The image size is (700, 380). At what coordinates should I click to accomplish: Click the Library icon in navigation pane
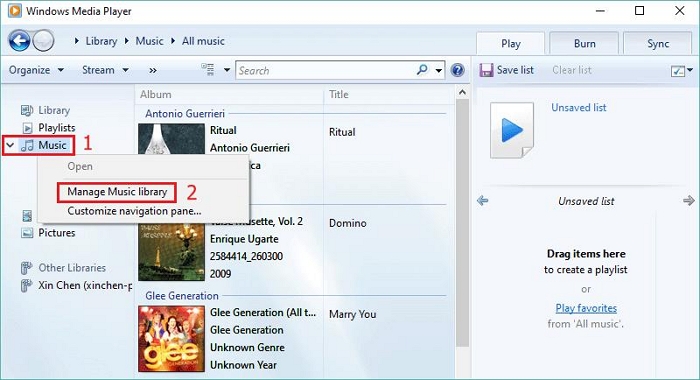pos(27,110)
